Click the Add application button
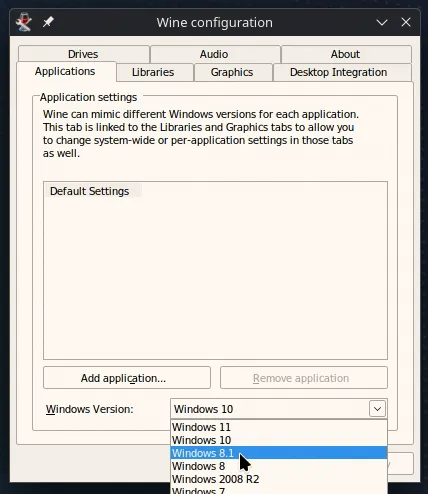This screenshot has height=494, width=428. [x=127, y=378]
